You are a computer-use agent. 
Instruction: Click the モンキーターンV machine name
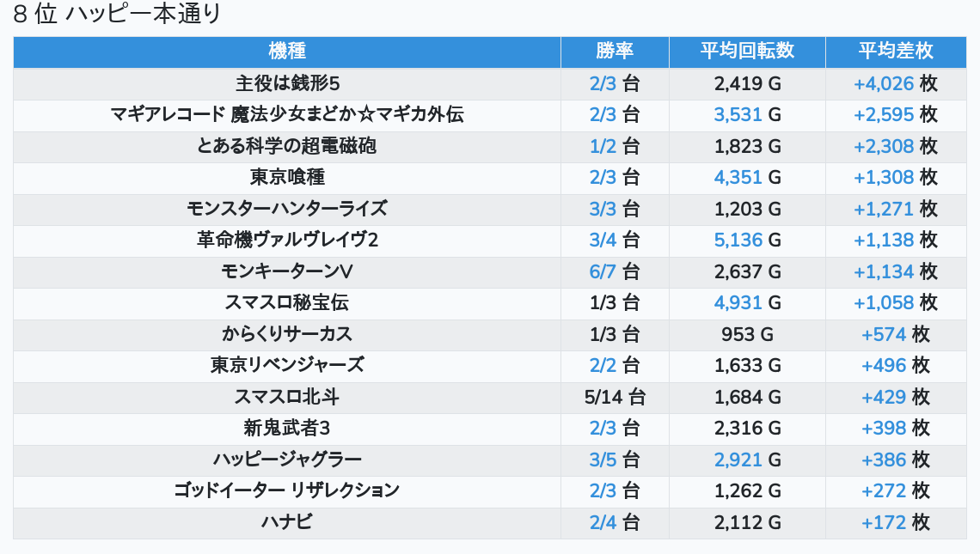(287, 271)
